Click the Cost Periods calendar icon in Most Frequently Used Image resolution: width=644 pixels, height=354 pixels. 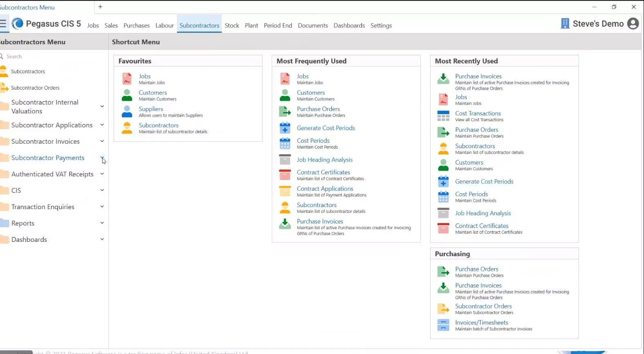pyautogui.click(x=285, y=143)
